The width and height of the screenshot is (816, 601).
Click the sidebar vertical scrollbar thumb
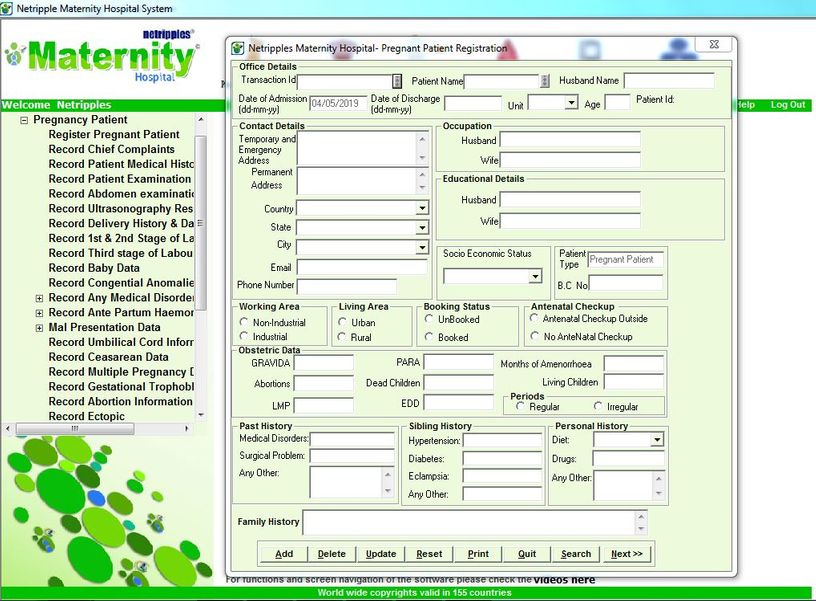tap(201, 222)
